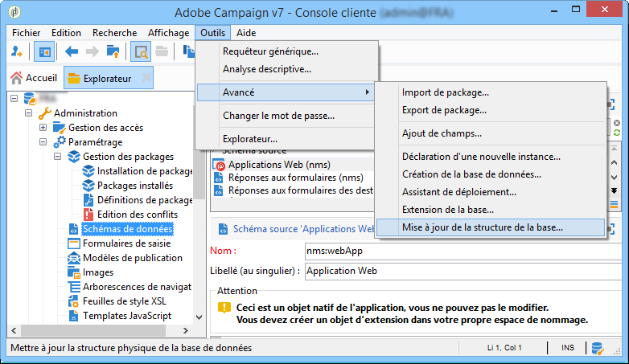Click the tree horizontal scrollbar right arrow
Screen dimensions: 629x364
185,331
